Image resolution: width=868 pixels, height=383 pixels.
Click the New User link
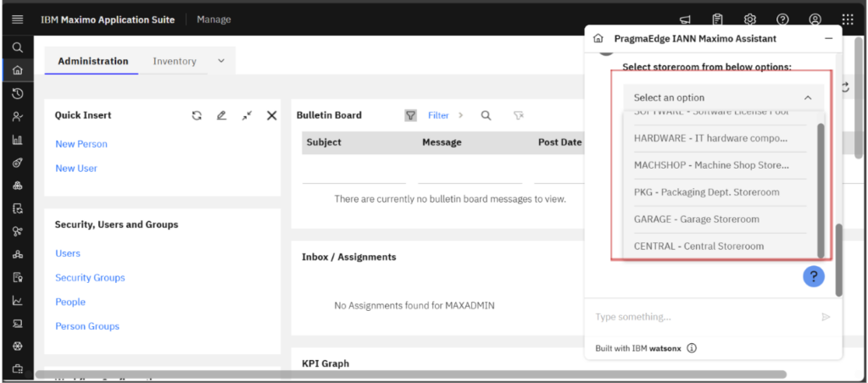point(76,169)
